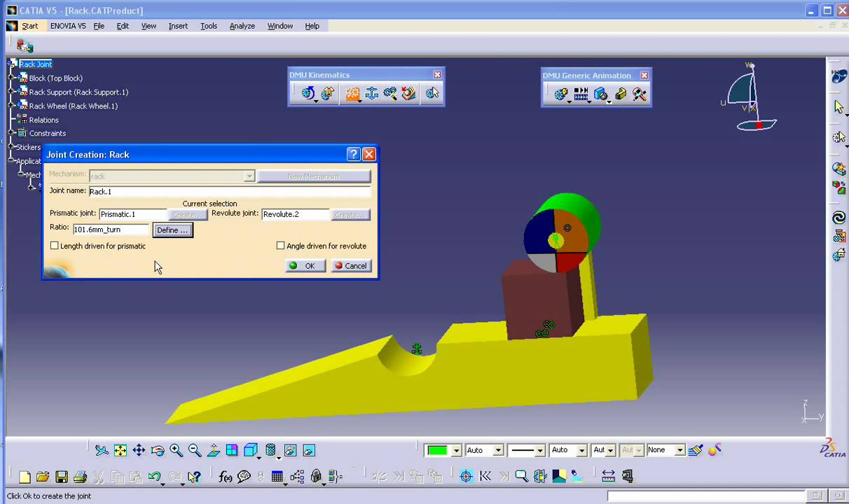Image resolution: width=849 pixels, height=504 pixels.
Task: Open the Start menu in CATIA
Action: 30,26
